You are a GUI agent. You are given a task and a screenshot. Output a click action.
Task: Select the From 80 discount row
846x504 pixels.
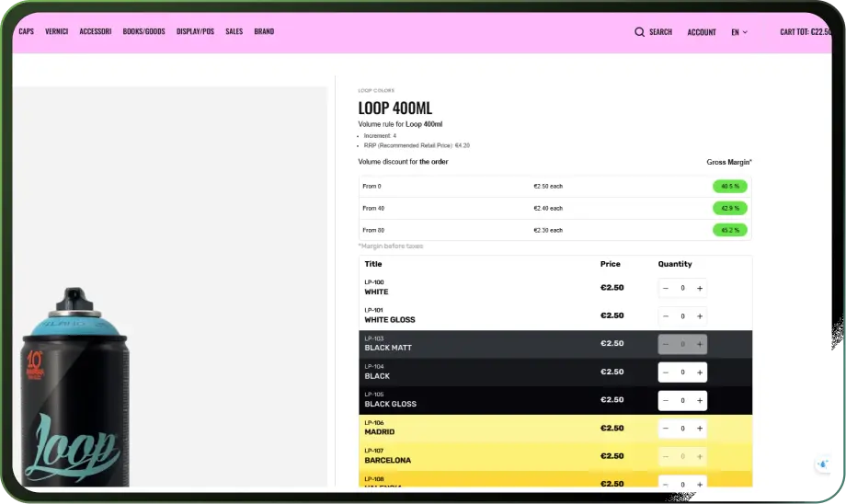(x=555, y=231)
